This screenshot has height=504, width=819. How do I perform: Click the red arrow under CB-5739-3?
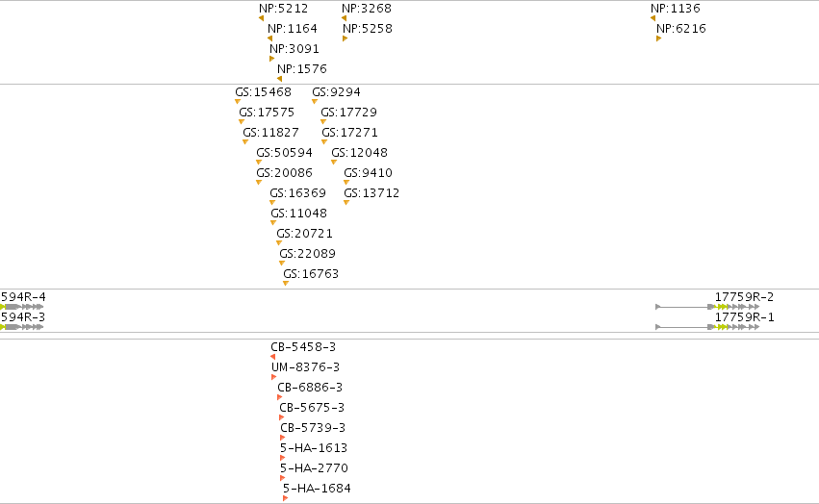[x=282, y=438]
